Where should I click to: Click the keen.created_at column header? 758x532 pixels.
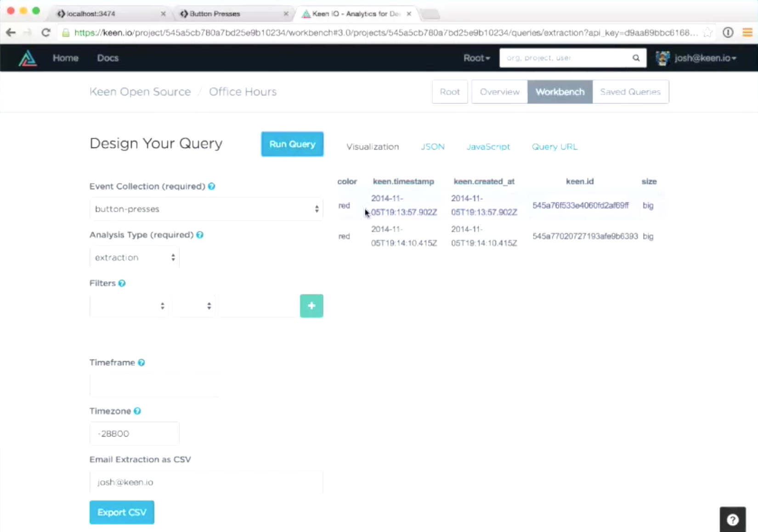484,181
